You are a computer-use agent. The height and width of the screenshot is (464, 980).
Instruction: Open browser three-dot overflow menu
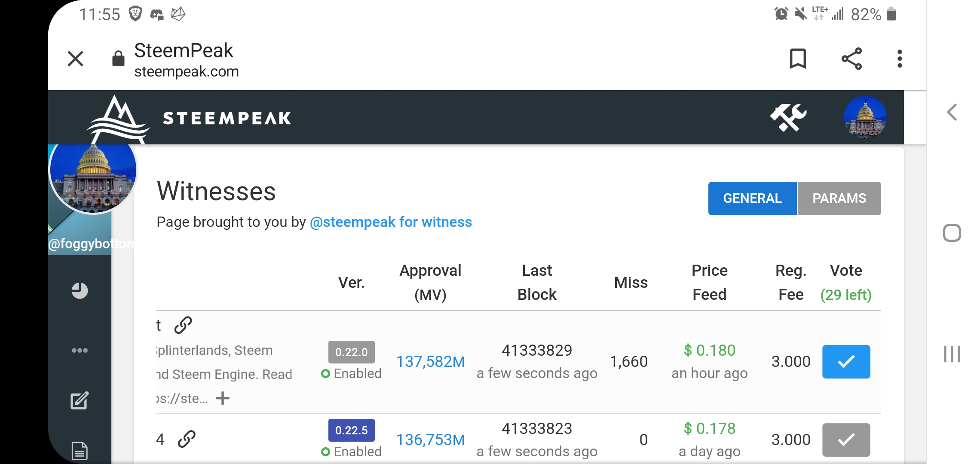900,59
